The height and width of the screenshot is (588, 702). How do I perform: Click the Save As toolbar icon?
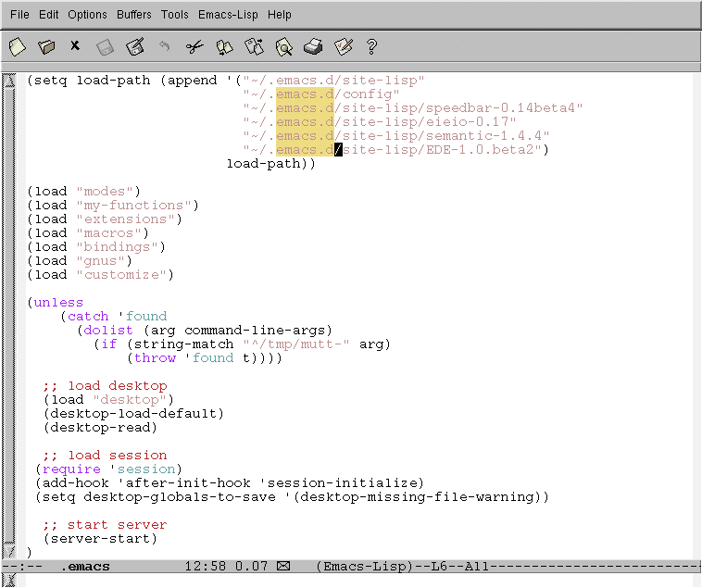point(135,46)
